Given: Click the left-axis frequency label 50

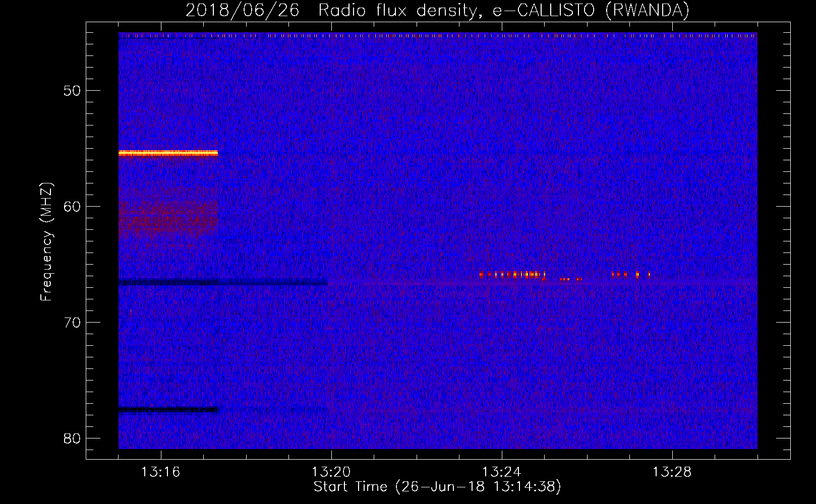Looking at the screenshot, I should [x=72, y=91].
